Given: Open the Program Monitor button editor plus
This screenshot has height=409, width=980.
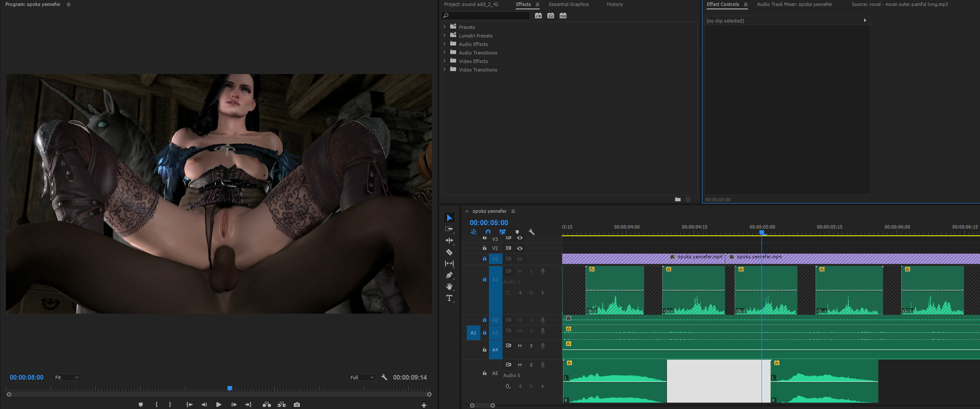Looking at the screenshot, I should (x=424, y=405).
